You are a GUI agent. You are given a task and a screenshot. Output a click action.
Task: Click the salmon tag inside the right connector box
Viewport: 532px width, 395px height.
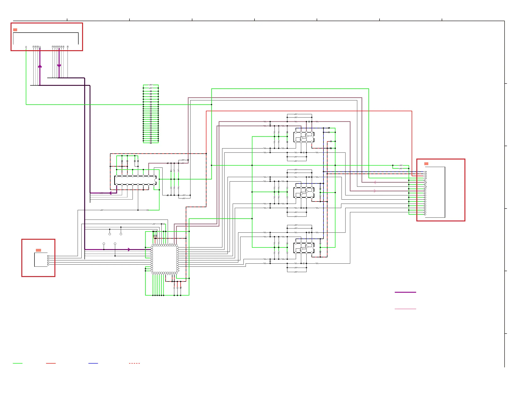tap(426, 164)
